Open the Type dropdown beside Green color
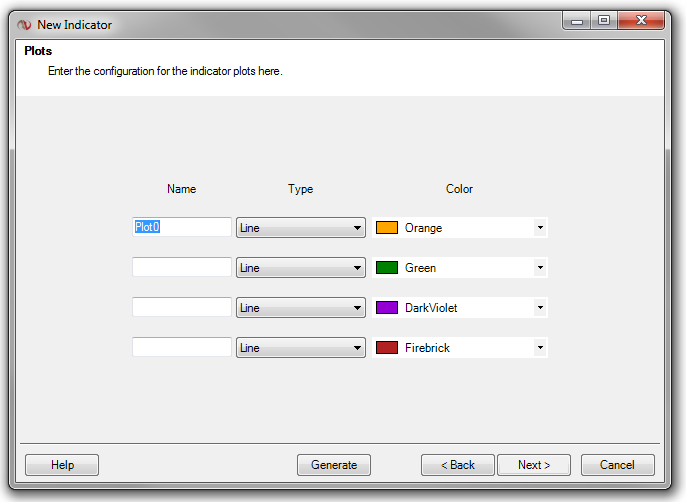Image resolution: width=686 pixels, height=502 pixels. tap(301, 267)
